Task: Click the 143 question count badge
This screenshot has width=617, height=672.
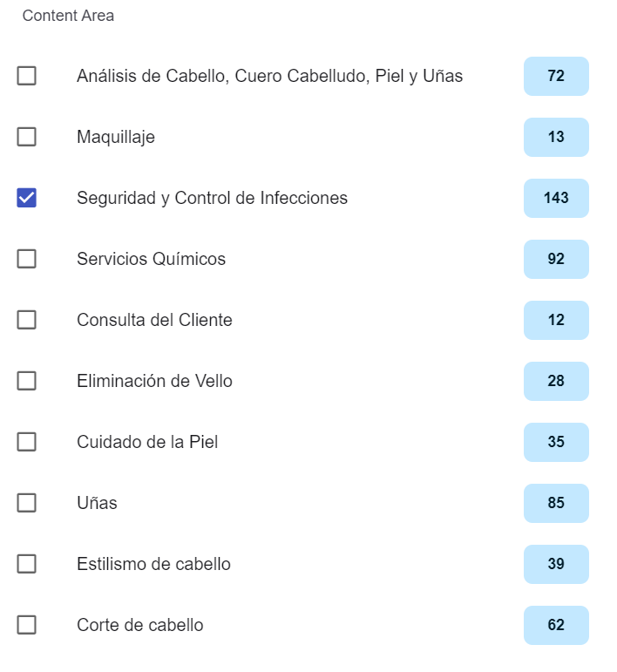Action: [556, 198]
